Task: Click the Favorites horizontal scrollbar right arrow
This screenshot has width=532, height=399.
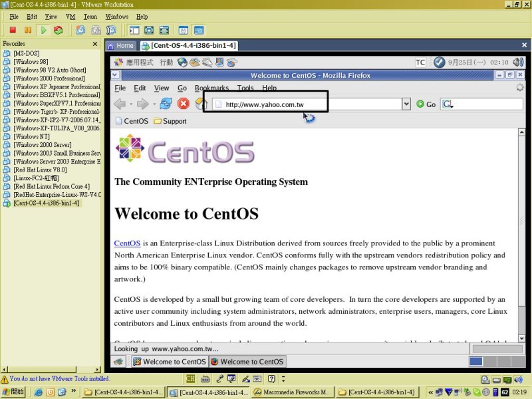Action: [x=98, y=370]
